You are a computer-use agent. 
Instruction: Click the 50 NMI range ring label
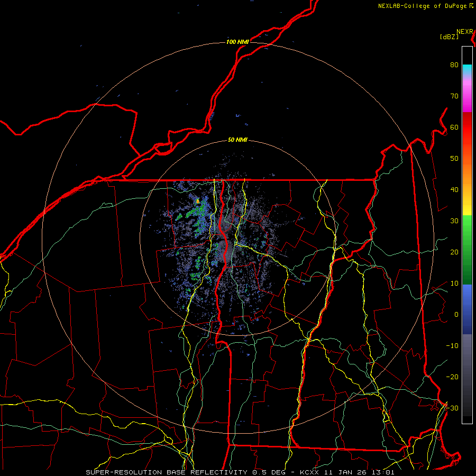click(x=237, y=140)
